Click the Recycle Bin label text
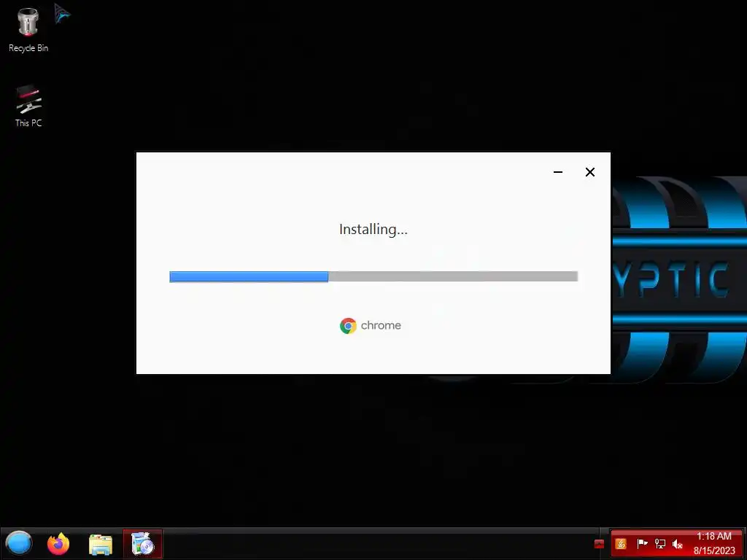747x560 pixels. 28,48
